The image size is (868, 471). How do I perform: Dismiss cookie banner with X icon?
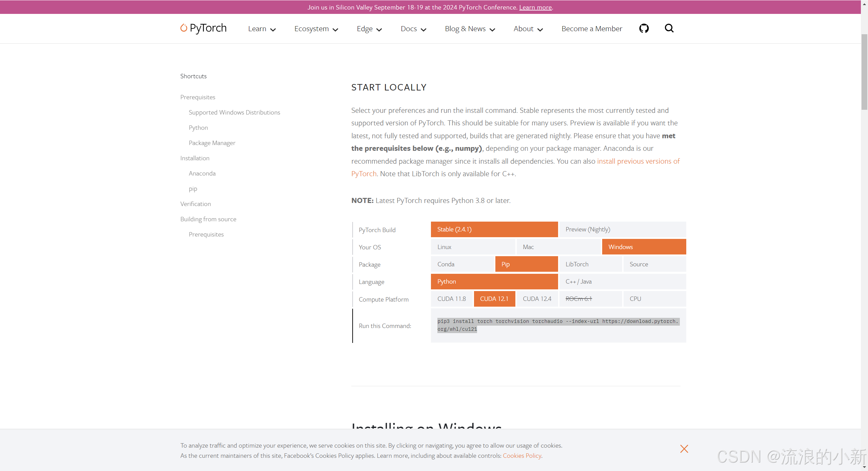click(x=684, y=449)
